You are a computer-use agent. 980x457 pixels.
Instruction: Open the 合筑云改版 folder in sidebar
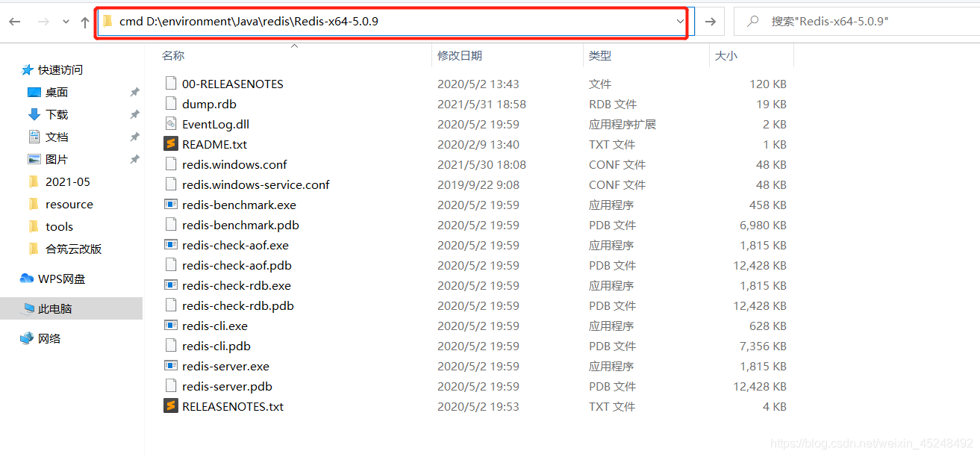[x=74, y=249]
